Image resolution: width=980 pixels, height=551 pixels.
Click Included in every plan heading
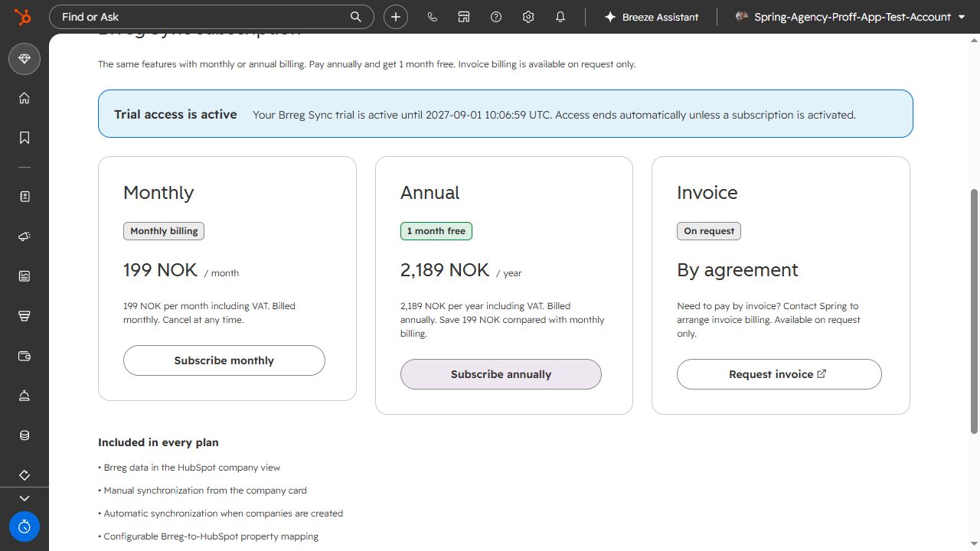click(x=158, y=442)
